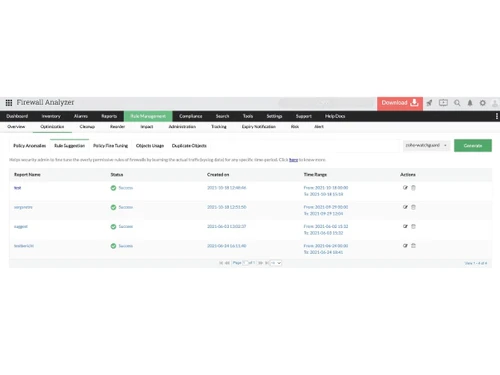Click the magnifier search icon in the header
The image size is (500, 375).
pos(457,103)
